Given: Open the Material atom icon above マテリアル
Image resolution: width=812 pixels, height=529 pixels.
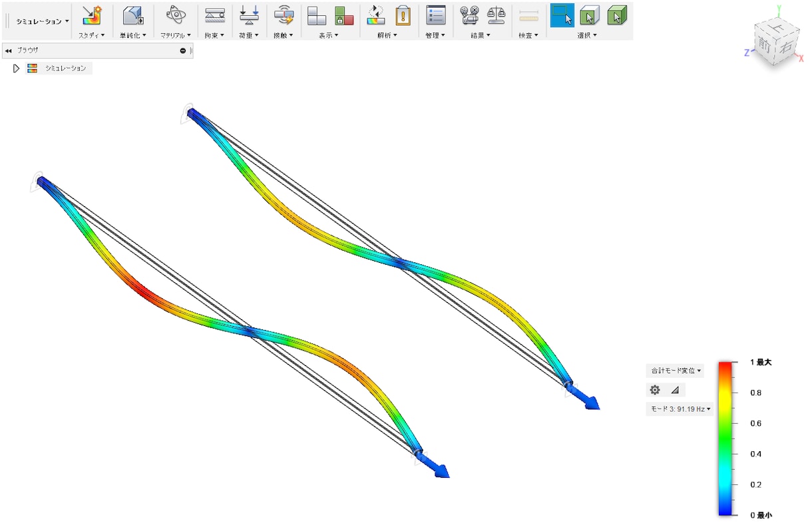Looking at the screenshot, I should (176, 15).
